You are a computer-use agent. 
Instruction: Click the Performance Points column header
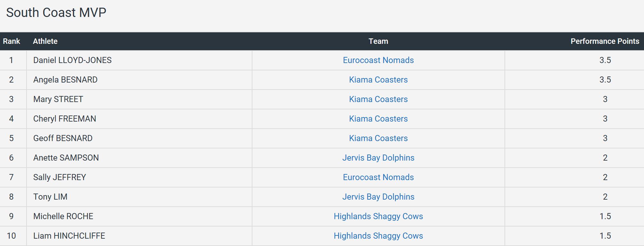click(x=605, y=41)
